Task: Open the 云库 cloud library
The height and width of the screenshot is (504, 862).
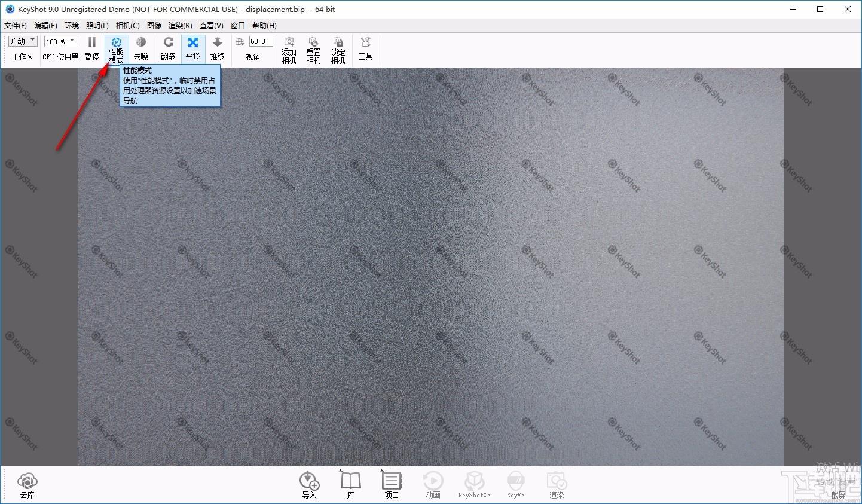Action: point(27,485)
